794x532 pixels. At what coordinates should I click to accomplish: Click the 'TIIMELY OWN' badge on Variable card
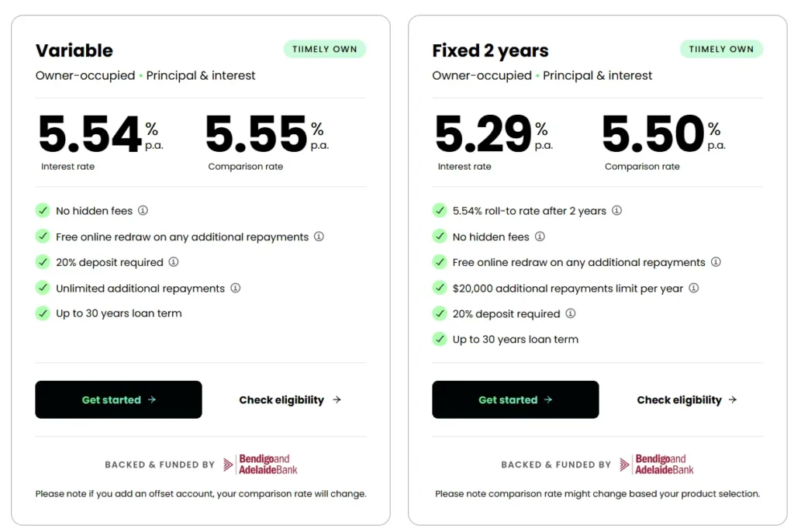(x=325, y=49)
